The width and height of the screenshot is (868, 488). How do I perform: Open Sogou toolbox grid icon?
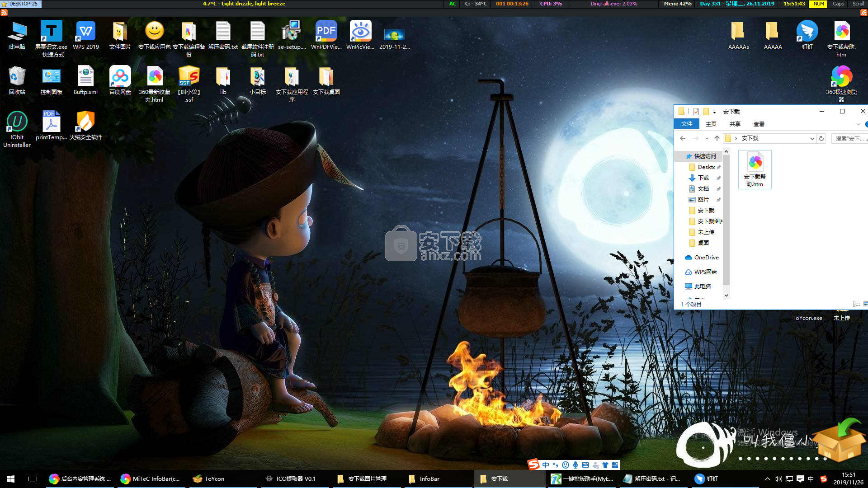[615, 465]
